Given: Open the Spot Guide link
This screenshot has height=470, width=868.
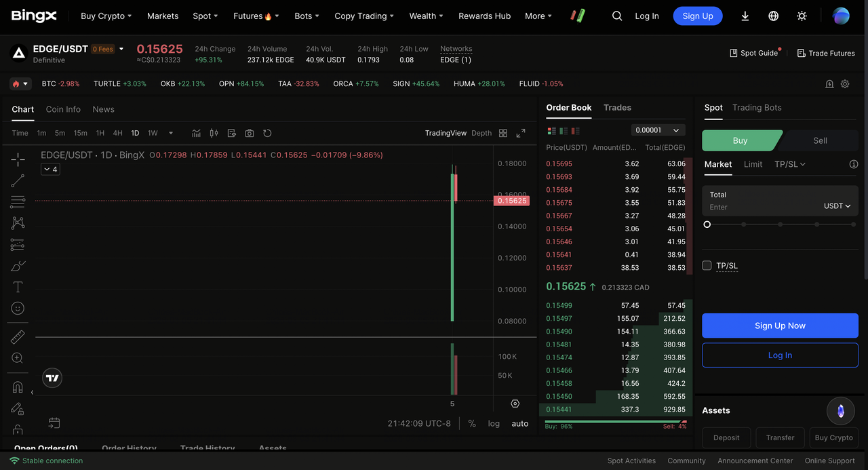Looking at the screenshot, I should (753, 53).
